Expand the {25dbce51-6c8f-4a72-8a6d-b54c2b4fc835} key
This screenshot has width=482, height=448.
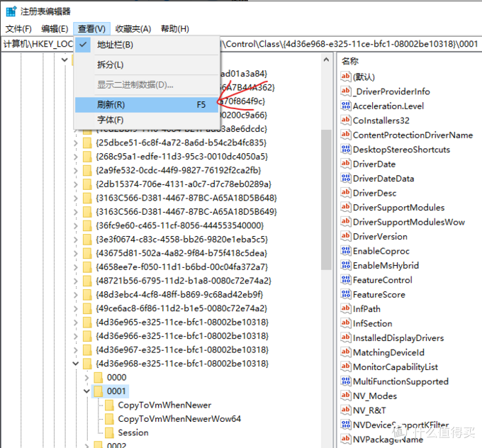(76, 142)
